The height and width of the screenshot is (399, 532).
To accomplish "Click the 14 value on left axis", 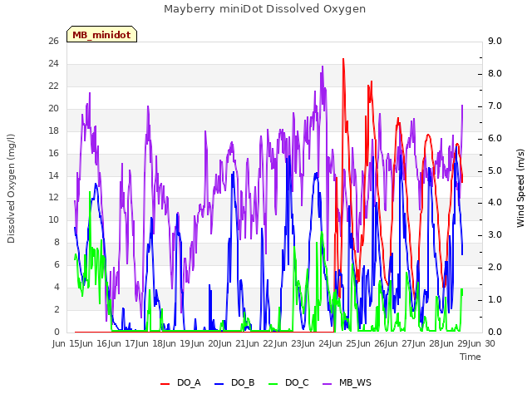I will [x=53, y=175].
